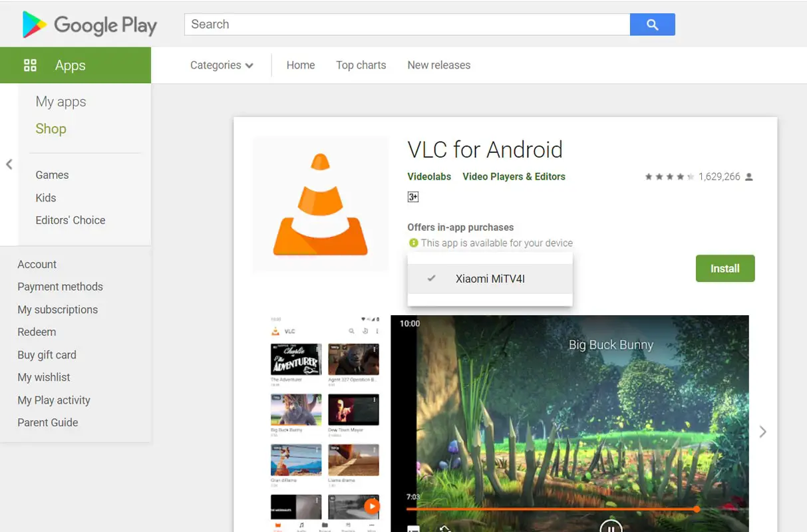
Task: Click the green info icon near availability text
Action: coord(413,243)
